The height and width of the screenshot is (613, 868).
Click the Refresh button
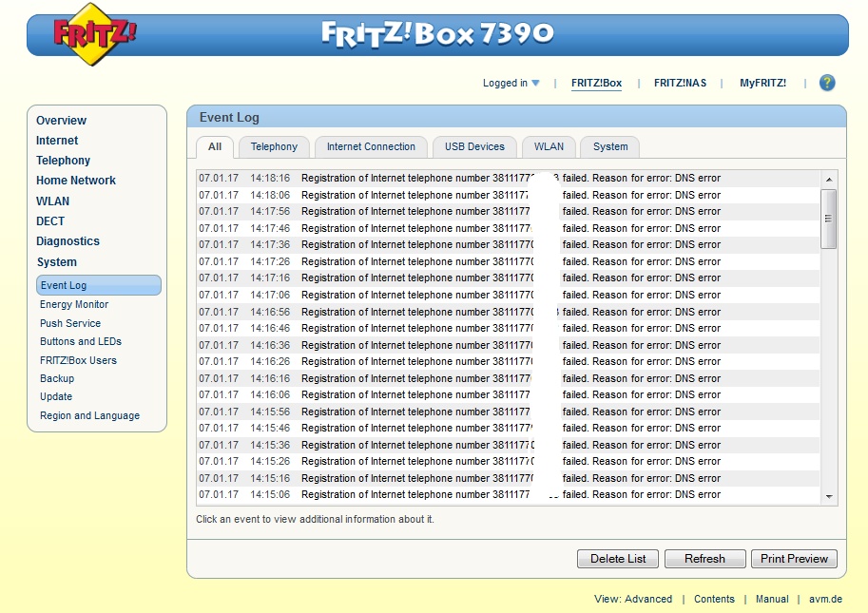pyautogui.click(x=704, y=559)
